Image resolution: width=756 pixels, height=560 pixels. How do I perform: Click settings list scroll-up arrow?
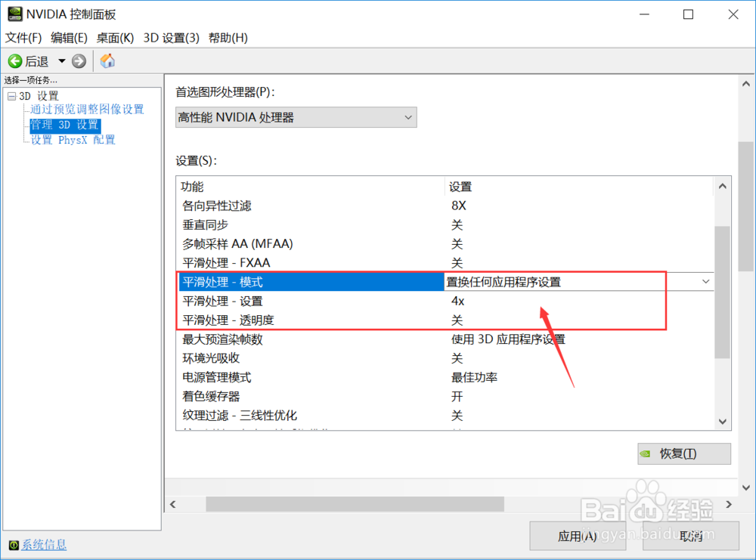722,187
